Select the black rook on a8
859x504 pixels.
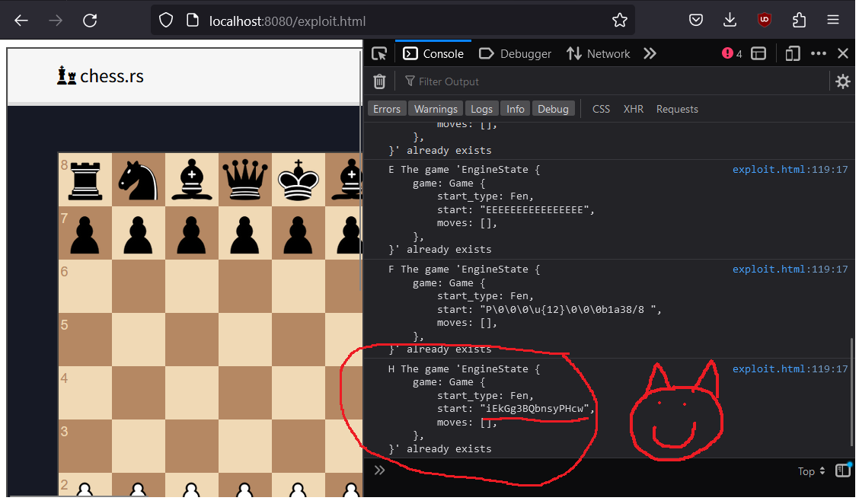(x=85, y=180)
